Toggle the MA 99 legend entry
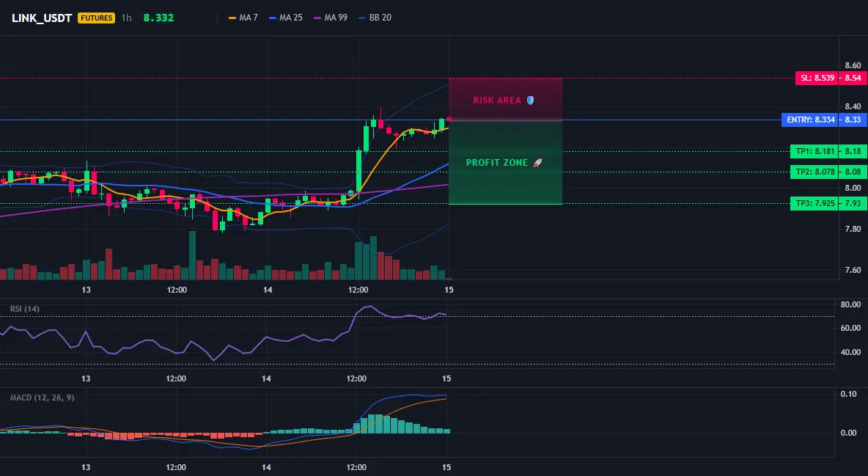Viewport: 868px width, 476px height. point(331,18)
